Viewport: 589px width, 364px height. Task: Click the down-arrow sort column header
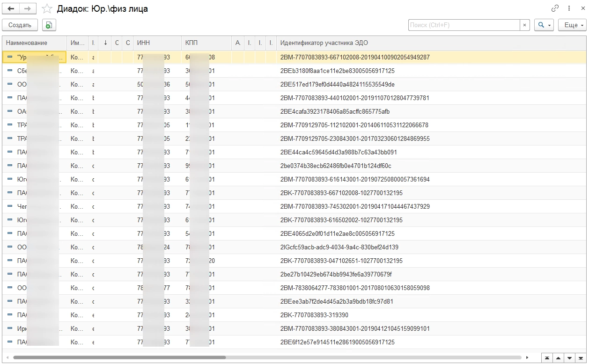tap(105, 43)
